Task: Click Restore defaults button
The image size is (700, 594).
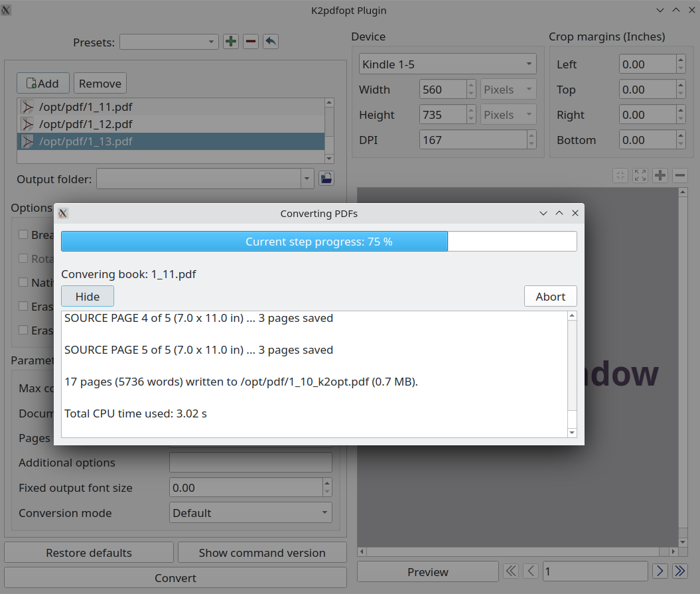Action: [89, 552]
